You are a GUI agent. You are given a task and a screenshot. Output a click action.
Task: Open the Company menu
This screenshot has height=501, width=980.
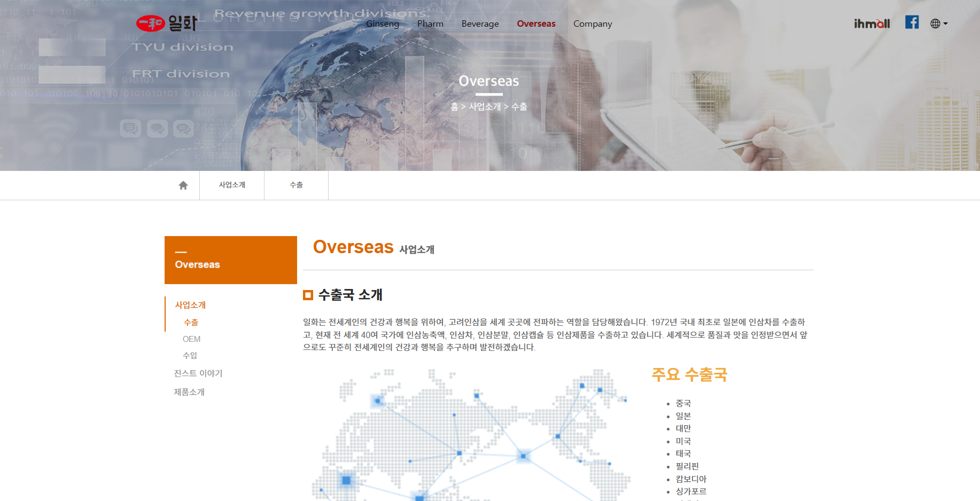pos(593,24)
